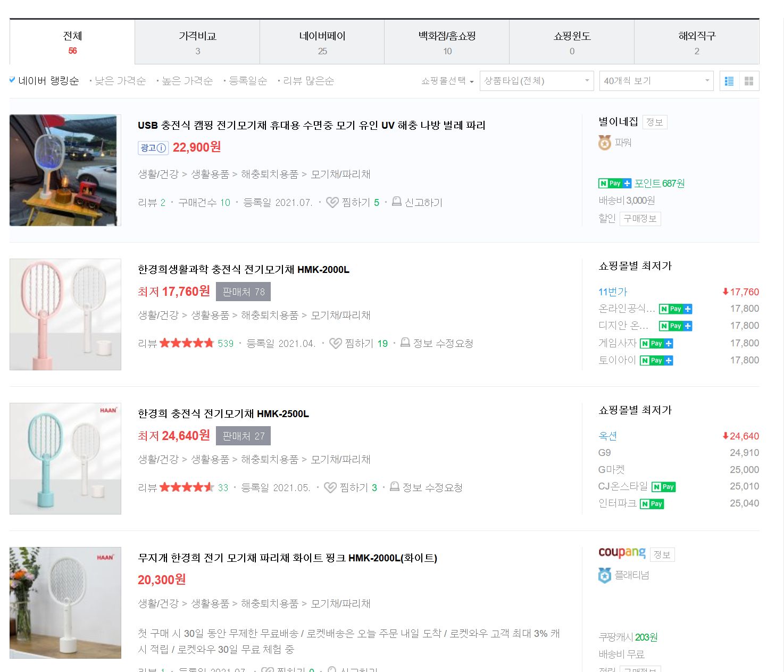This screenshot has height=672, width=784.
Task: Open G9 seller link
Action: pyautogui.click(x=605, y=452)
